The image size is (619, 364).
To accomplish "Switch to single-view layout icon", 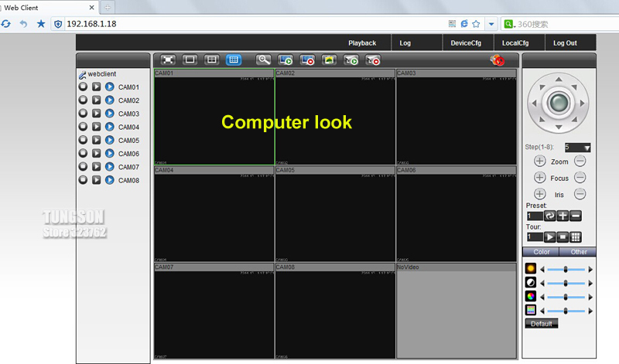I will tap(190, 60).
